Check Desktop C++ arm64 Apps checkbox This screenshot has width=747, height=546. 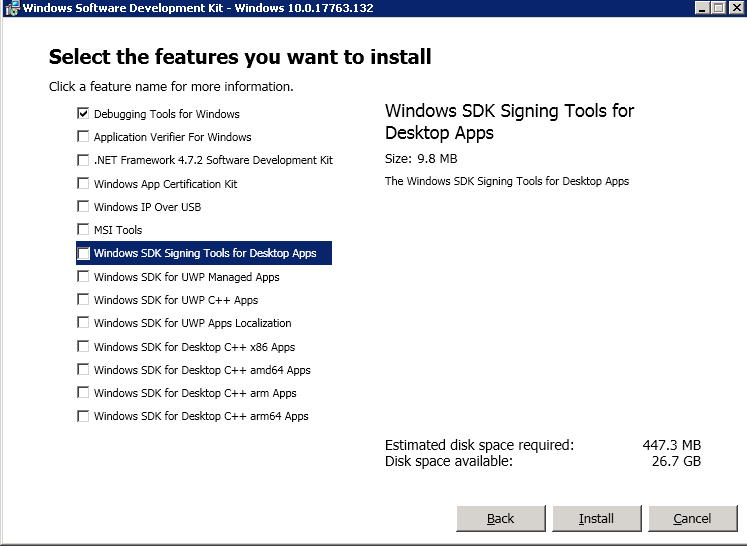(x=83, y=416)
